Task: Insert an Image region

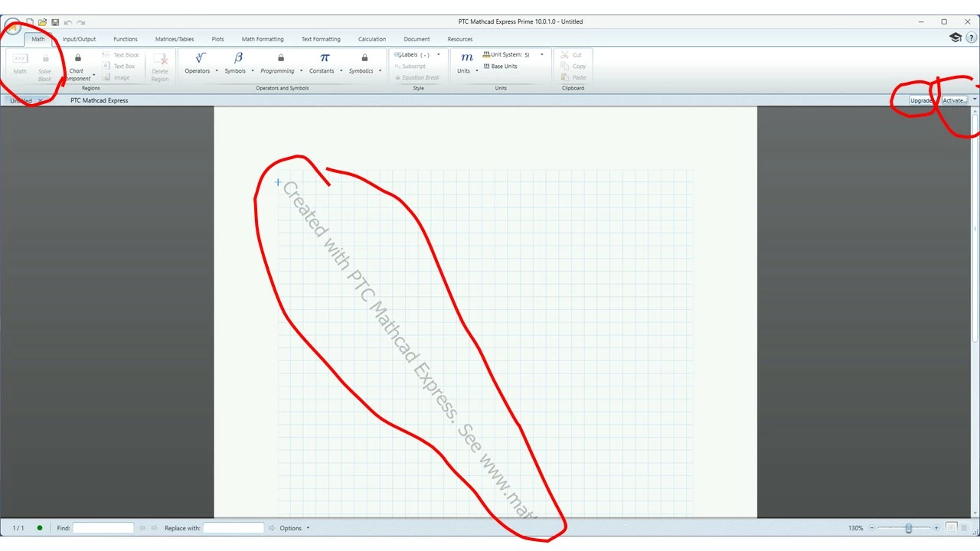Action: point(116,77)
